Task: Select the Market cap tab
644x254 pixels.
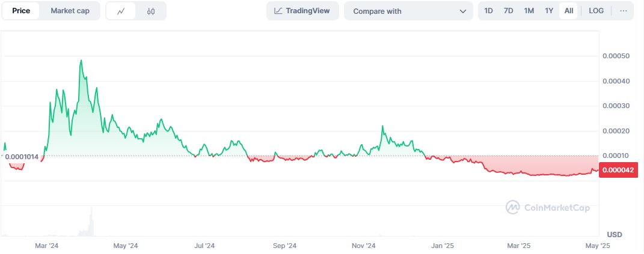Action: [70, 11]
